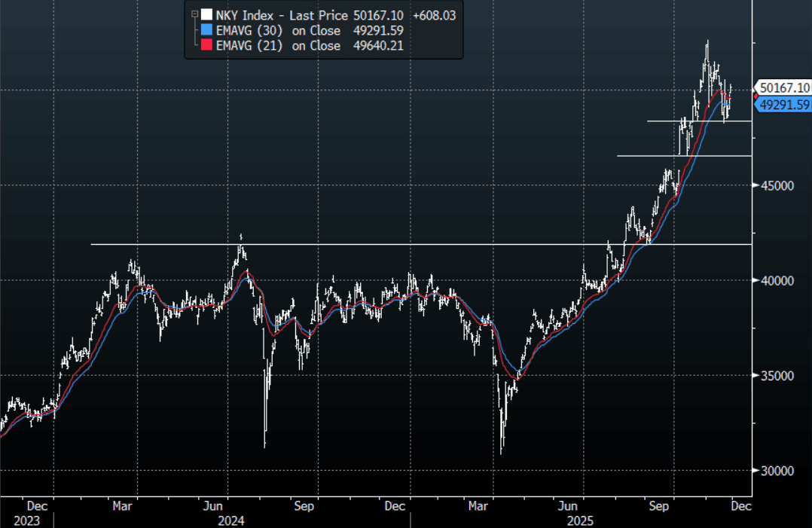This screenshot has height=528, width=812.
Task: Click the red EMAVG (21) swatch
Action: (x=206, y=45)
